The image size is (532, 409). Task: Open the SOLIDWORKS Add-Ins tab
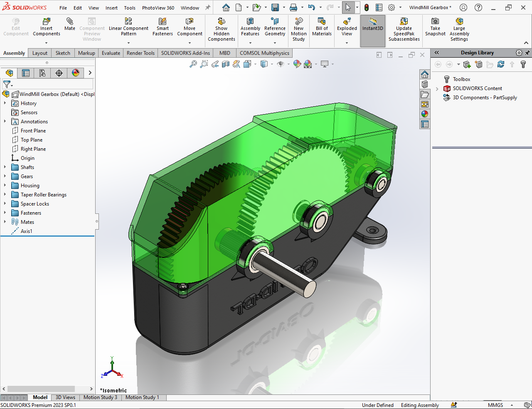coord(185,53)
